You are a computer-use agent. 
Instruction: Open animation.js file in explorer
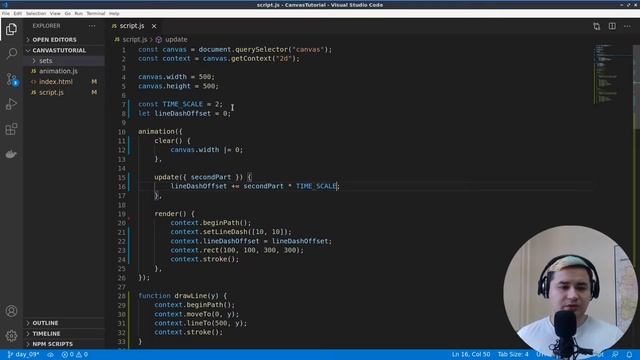(x=58, y=71)
